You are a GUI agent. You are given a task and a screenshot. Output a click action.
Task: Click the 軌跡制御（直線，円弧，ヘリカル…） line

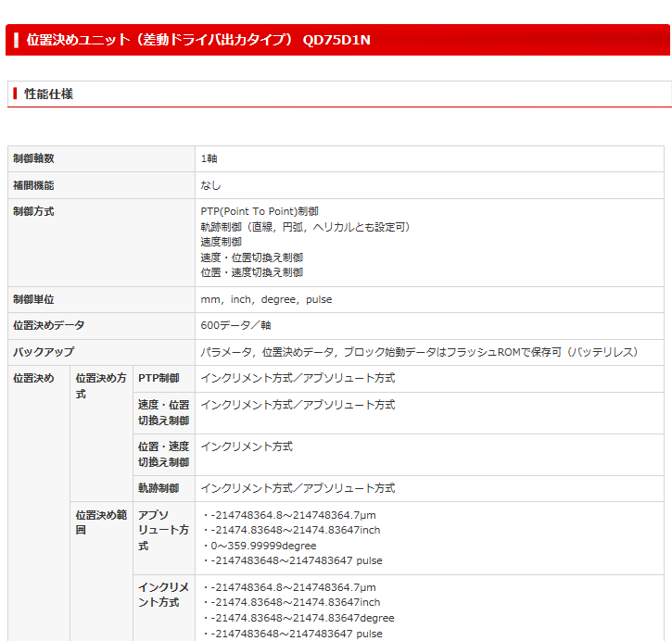[305, 227]
